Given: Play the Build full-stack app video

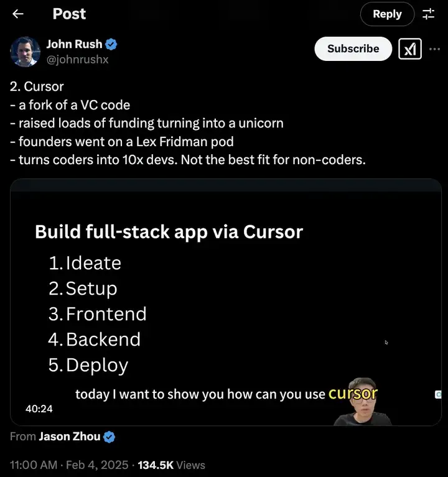Looking at the screenshot, I should coord(225,302).
